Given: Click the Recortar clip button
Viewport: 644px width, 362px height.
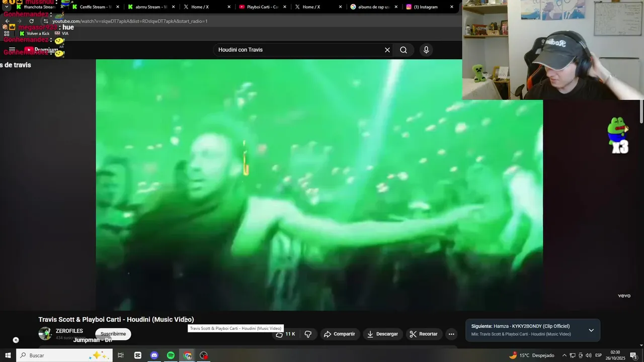Looking at the screenshot, I should 423,334.
